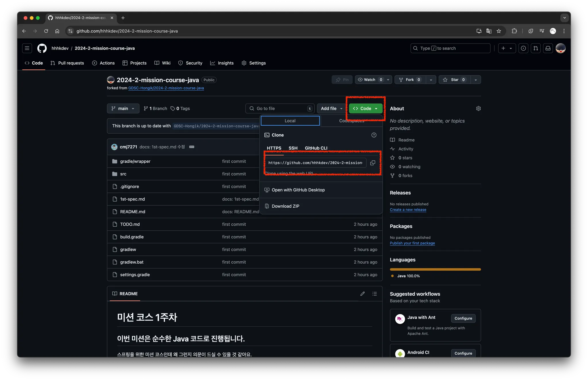The width and height of the screenshot is (588, 380).
Task: Click the Star button to star the repository
Action: (454, 80)
